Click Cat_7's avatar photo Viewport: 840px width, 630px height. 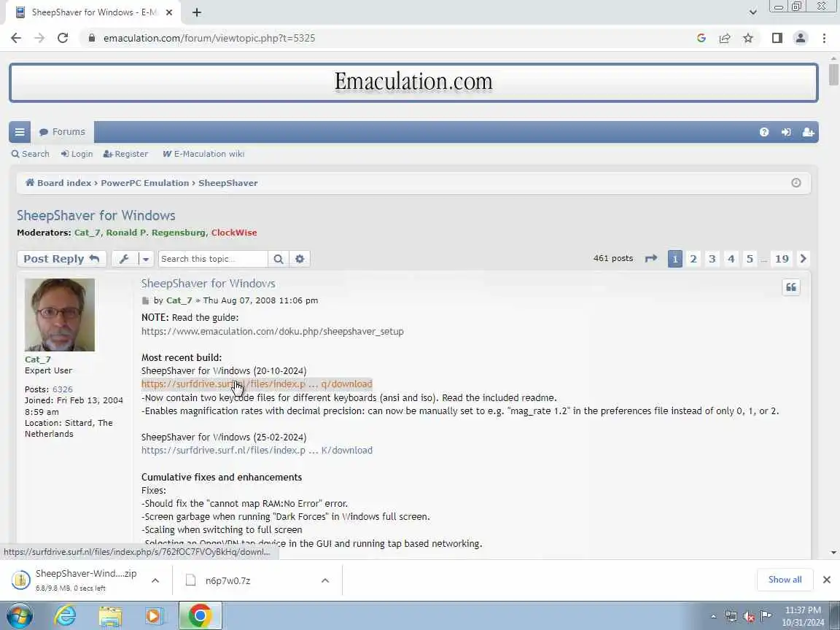tap(60, 315)
